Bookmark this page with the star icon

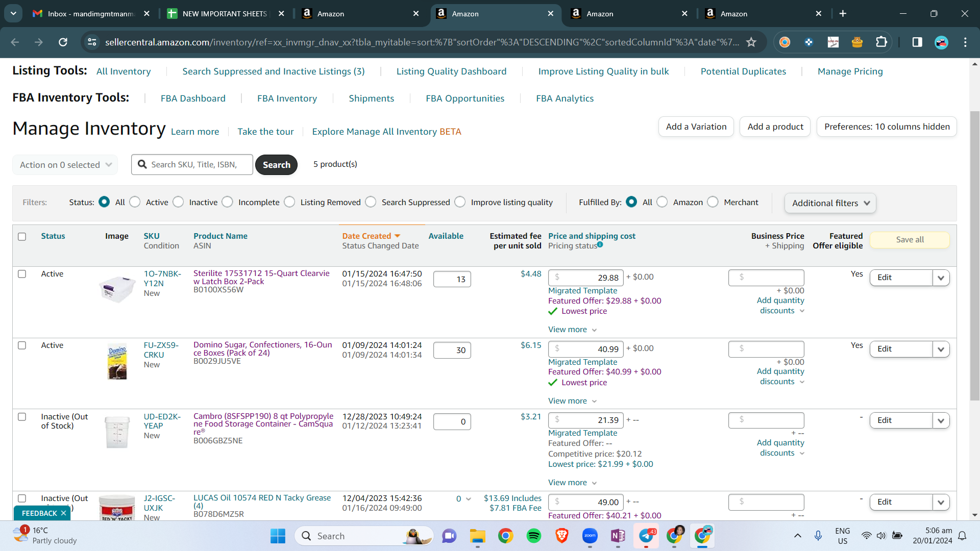[751, 42]
